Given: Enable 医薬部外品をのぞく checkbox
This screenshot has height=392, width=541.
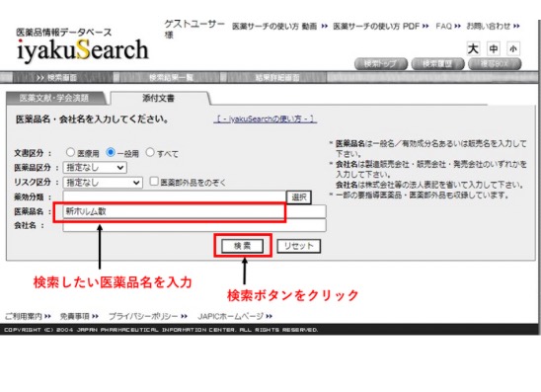Looking at the screenshot, I should [x=154, y=181].
